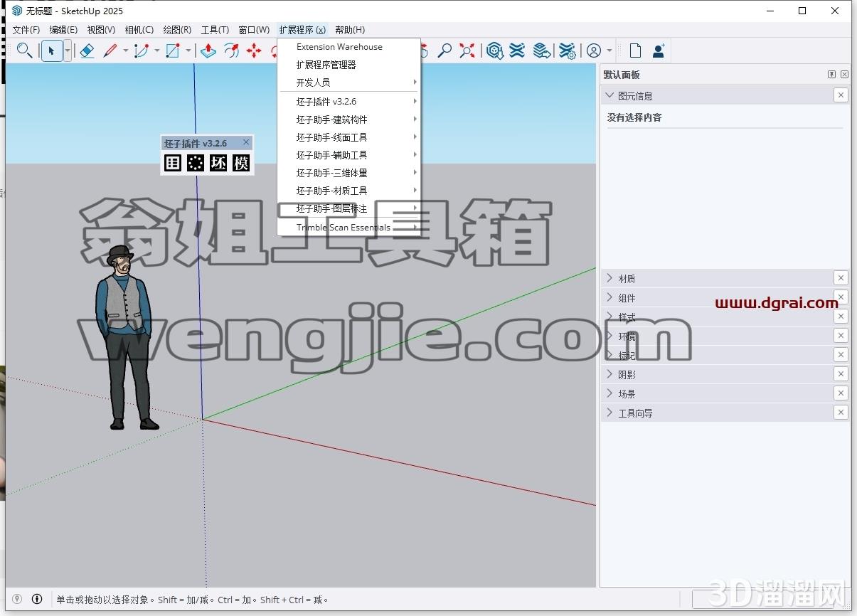Close the 图元信息 panel
Screen dimensions: 857x616
[x=841, y=95]
